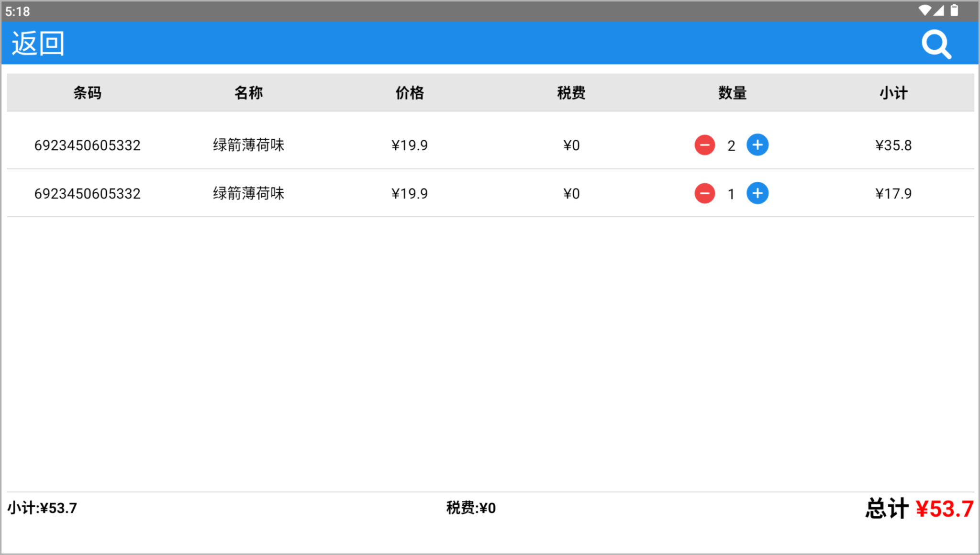Click the 税费 column header
Screen dimensions: 980x555
tap(571, 92)
